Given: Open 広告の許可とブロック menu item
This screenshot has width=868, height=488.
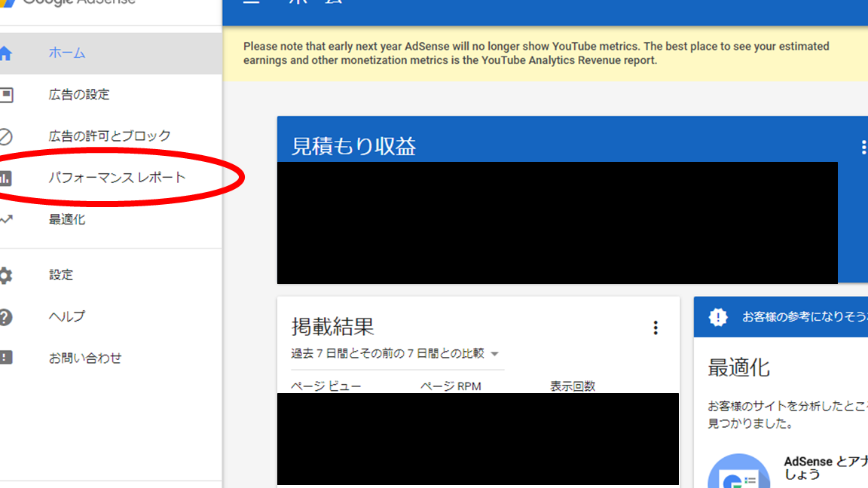Looking at the screenshot, I should tap(111, 136).
